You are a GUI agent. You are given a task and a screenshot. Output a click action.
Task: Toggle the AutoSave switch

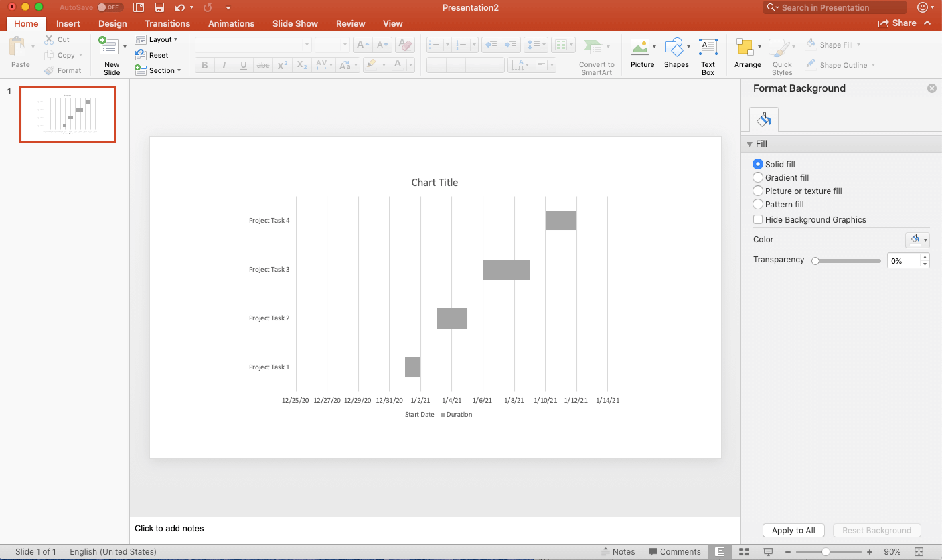click(110, 7)
